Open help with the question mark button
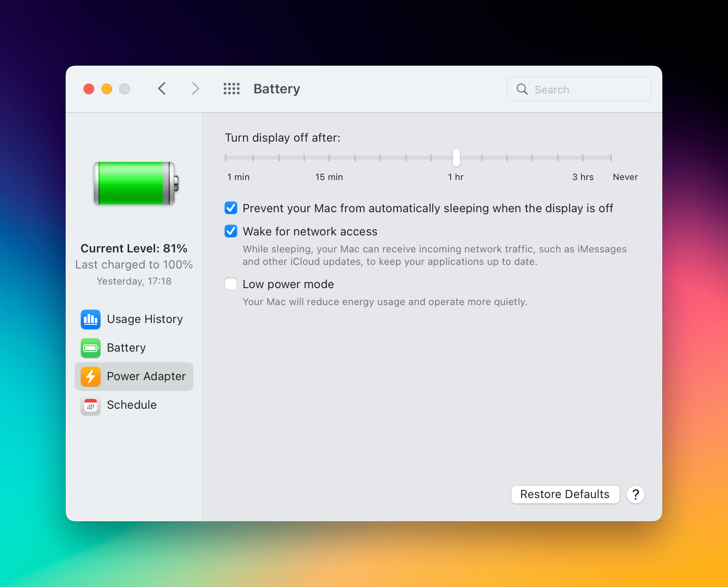 [x=636, y=495]
